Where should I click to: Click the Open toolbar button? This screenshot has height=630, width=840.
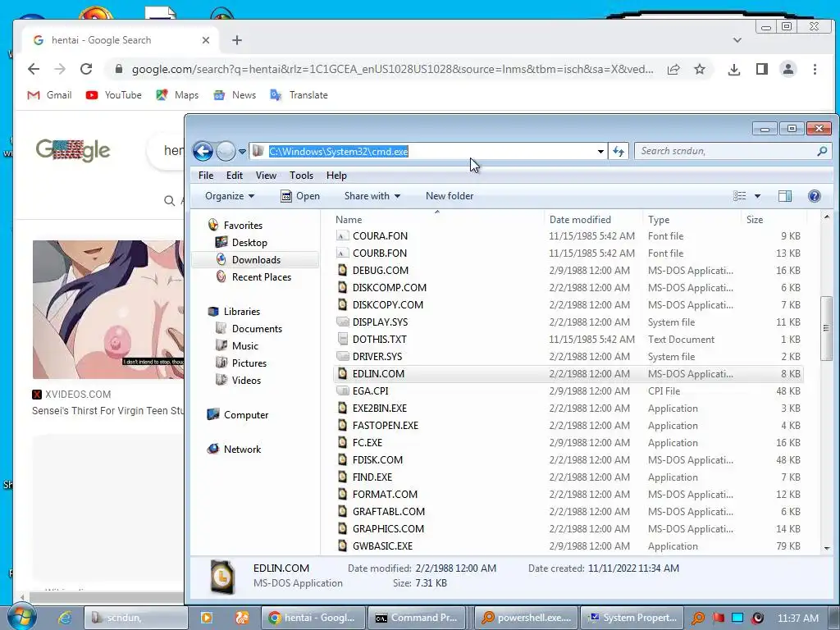coord(300,196)
